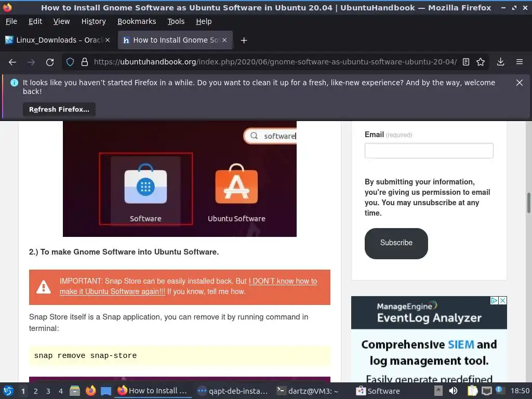The height and width of the screenshot is (399, 532).
Task: Open a new tab with plus button
Action: click(x=244, y=41)
